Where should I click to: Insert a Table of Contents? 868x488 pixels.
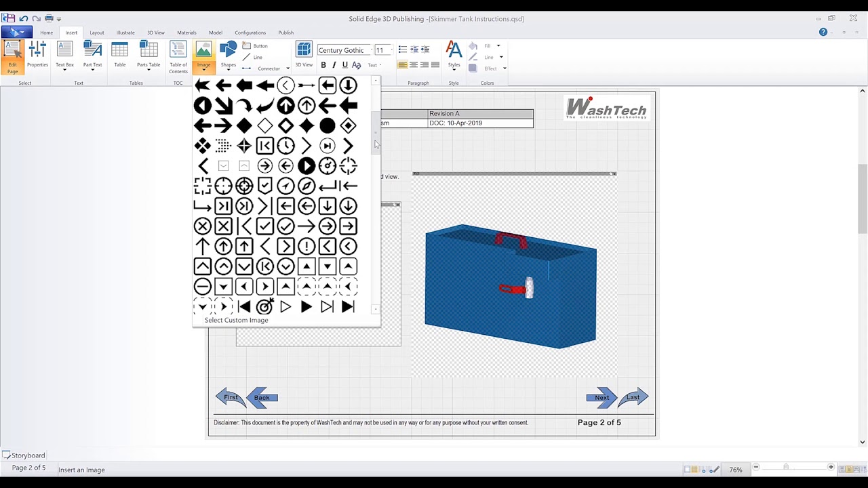point(178,58)
